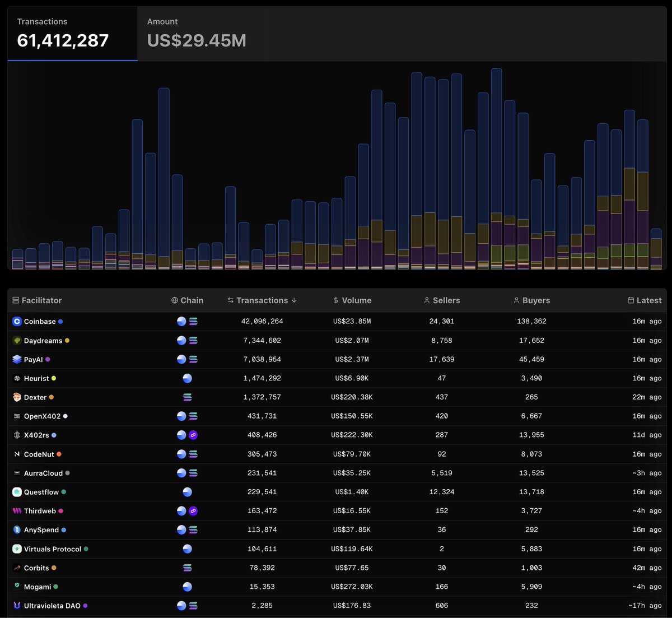Click PayAI's purple color dot
Image resolution: width=672 pixels, height=618 pixels.
pos(48,360)
